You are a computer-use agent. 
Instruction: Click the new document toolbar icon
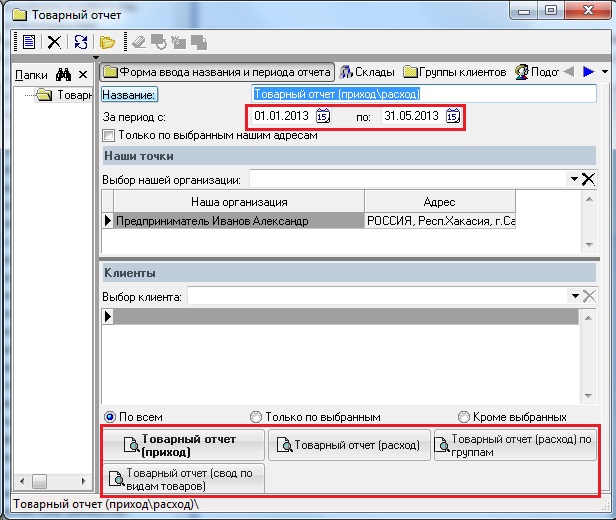click(29, 42)
